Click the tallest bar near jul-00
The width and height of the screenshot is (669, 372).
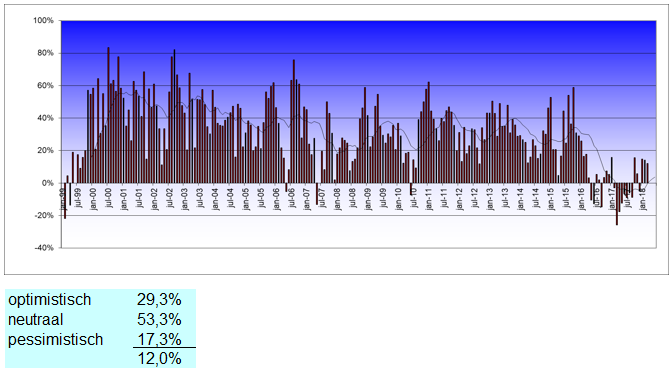coord(108,115)
